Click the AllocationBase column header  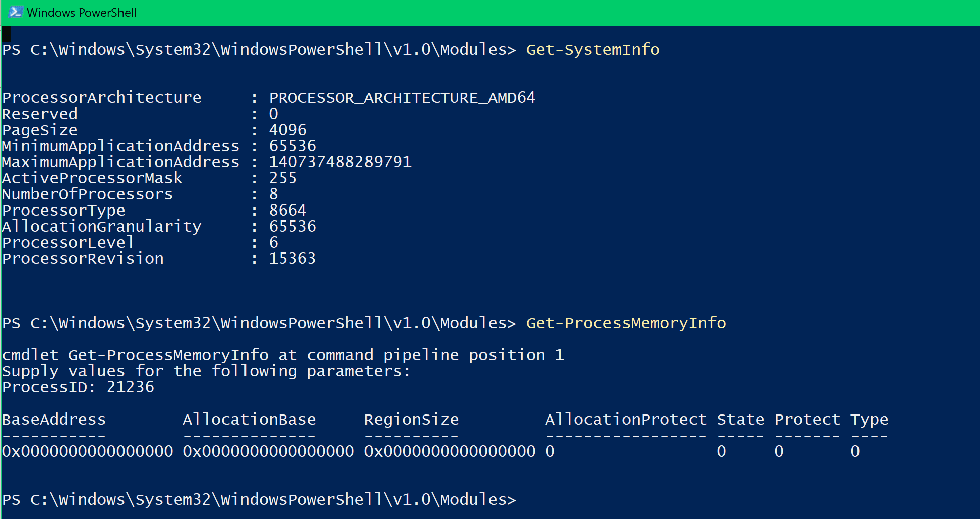pos(250,419)
